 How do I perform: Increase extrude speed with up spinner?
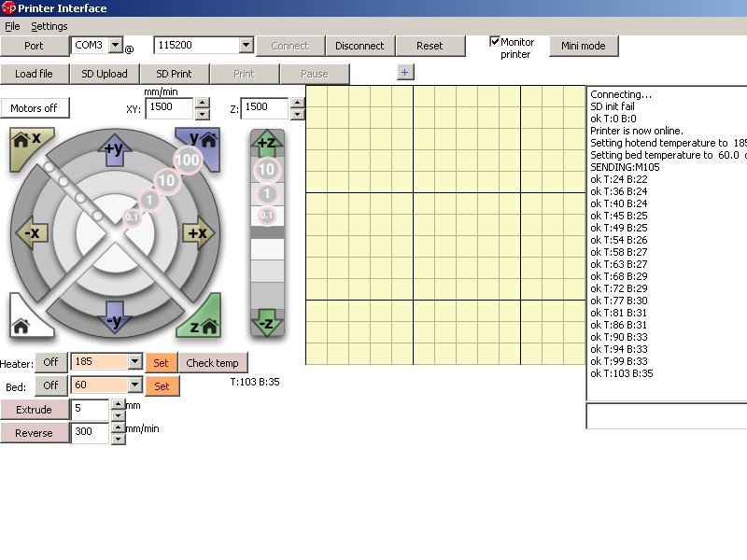point(119,427)
